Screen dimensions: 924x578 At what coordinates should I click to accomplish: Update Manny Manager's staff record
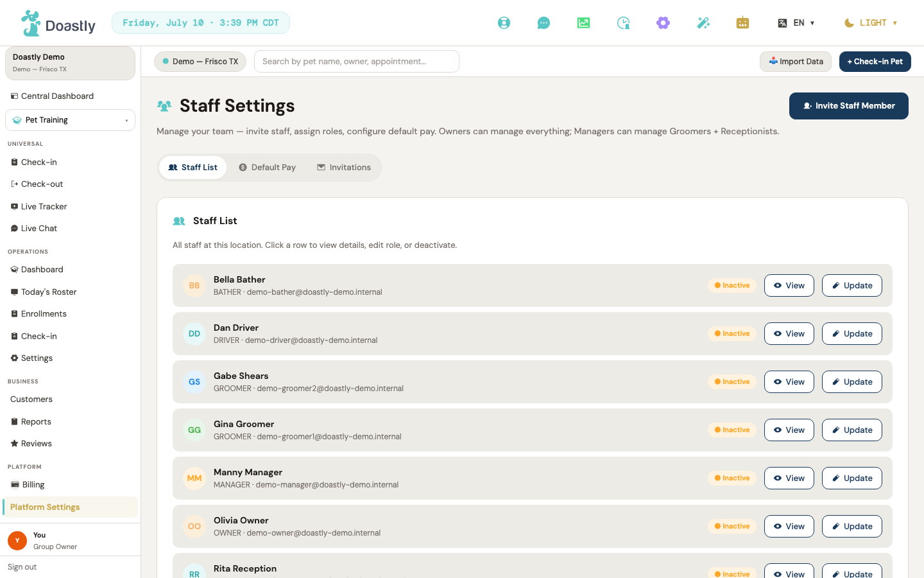[x=852, y=478]
